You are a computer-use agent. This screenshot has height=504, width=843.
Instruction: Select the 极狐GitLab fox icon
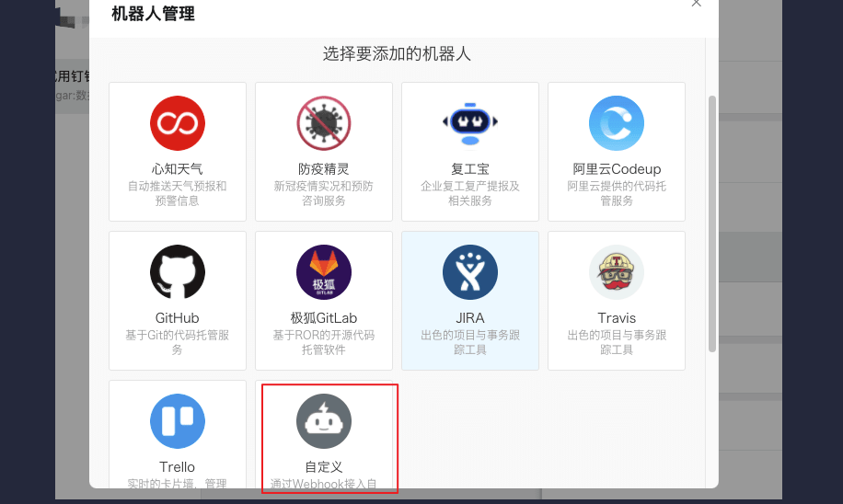point(324,272)
